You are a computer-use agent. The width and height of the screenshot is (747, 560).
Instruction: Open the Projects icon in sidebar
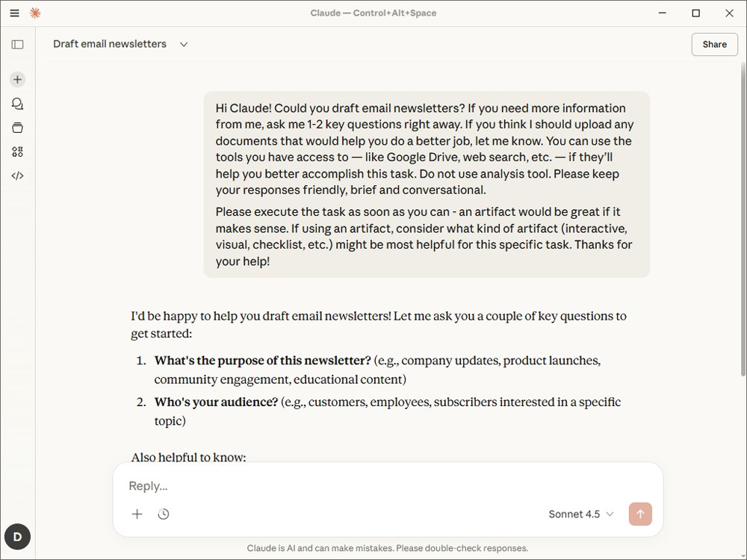click(x=17, y=128)
